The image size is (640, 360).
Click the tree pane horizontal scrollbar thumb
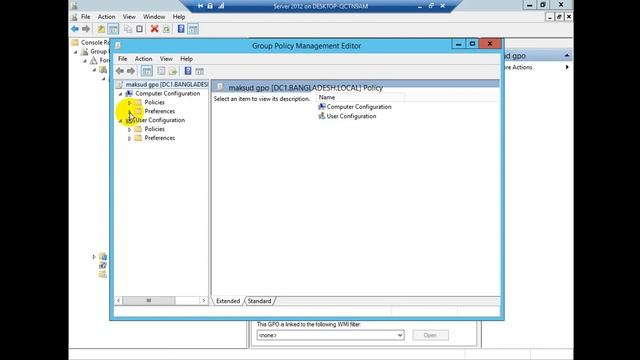tap(149, 300)
